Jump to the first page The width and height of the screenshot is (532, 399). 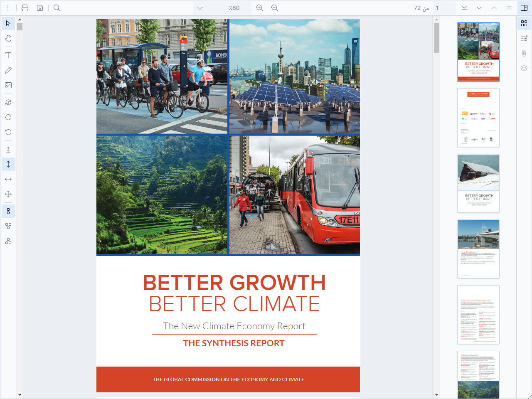coord(509,8)
